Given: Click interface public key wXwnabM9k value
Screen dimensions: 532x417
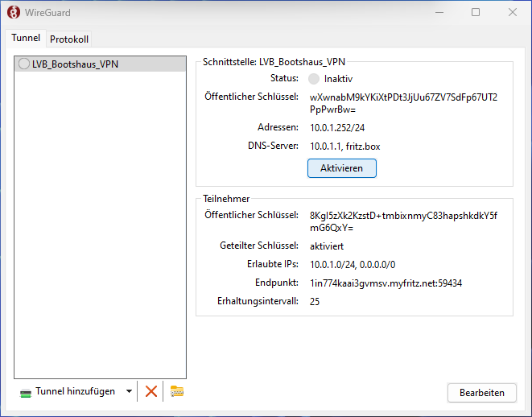Looking at the screenshot, I should pos(403,104).
